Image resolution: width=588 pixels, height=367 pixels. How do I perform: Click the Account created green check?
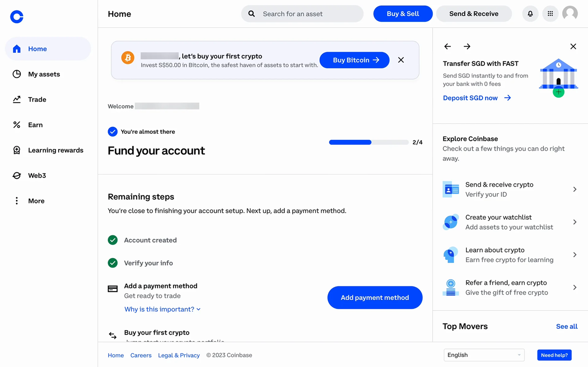pyautogui.click(x=113, y=240)
